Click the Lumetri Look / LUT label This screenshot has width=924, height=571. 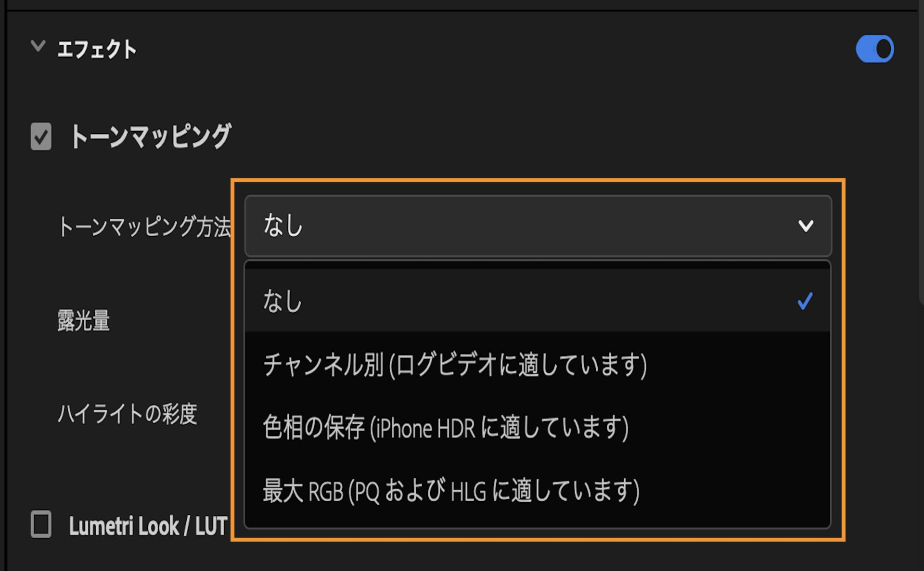(148, 524)
